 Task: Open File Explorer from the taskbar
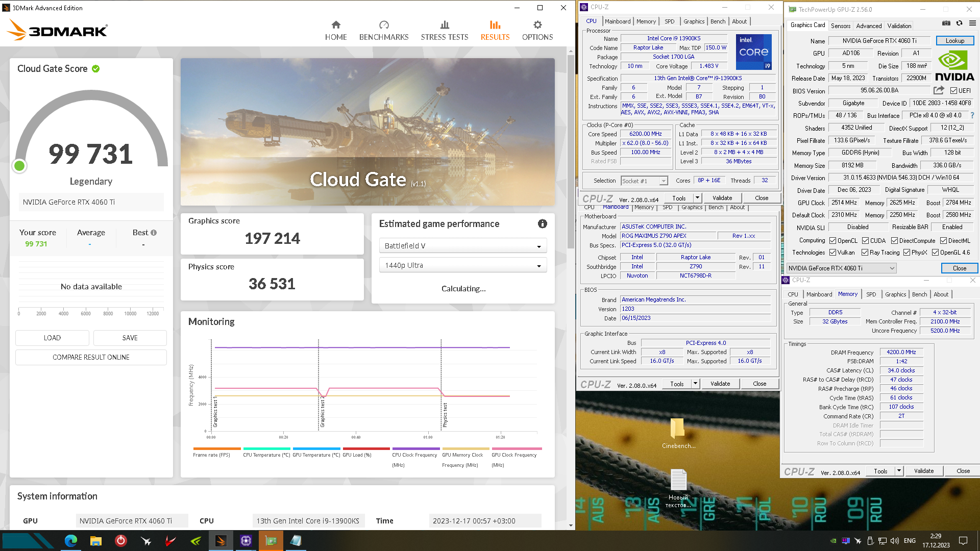click(96, 541)
